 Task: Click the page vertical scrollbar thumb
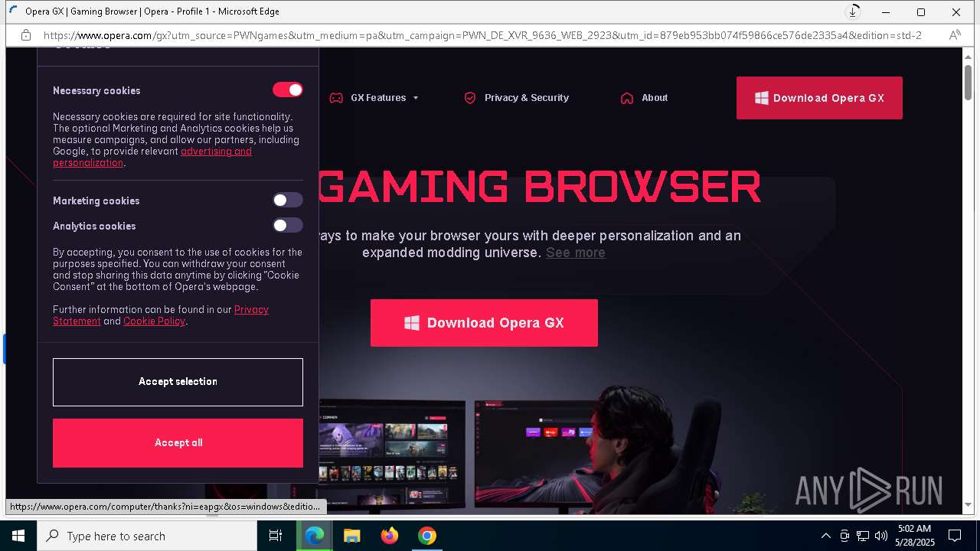tap(968, 82)
